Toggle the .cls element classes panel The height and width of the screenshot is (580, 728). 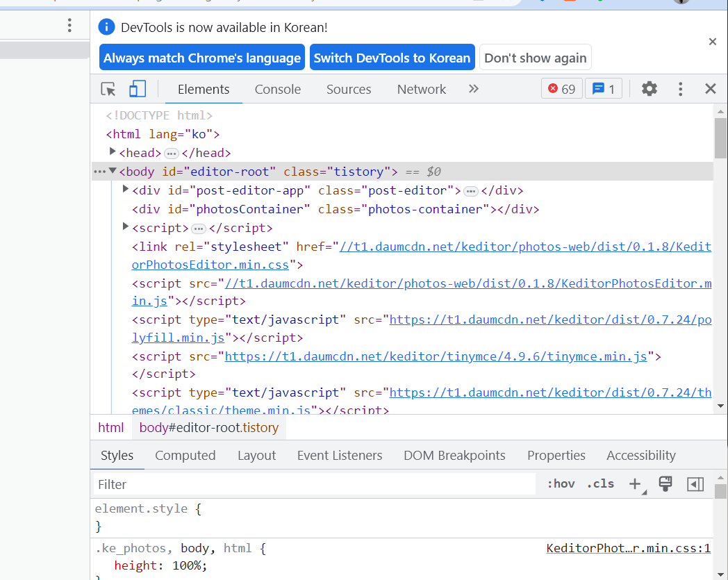coord(600,484)
